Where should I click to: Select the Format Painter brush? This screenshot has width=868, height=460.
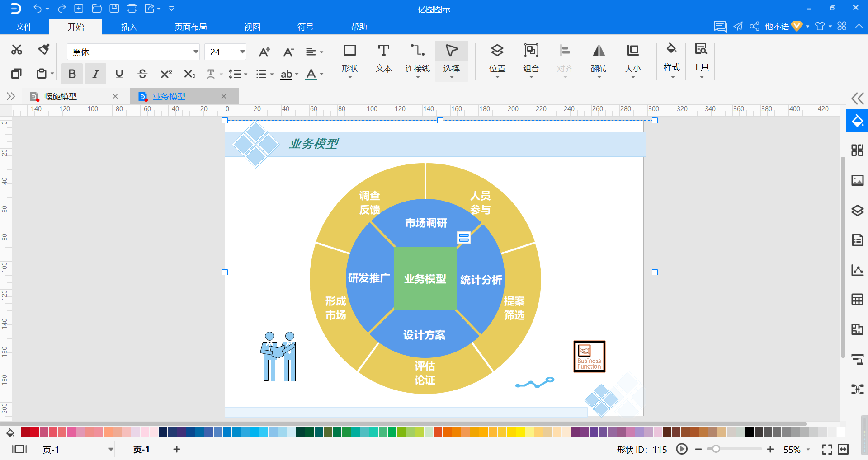click(x=44, y=49)
